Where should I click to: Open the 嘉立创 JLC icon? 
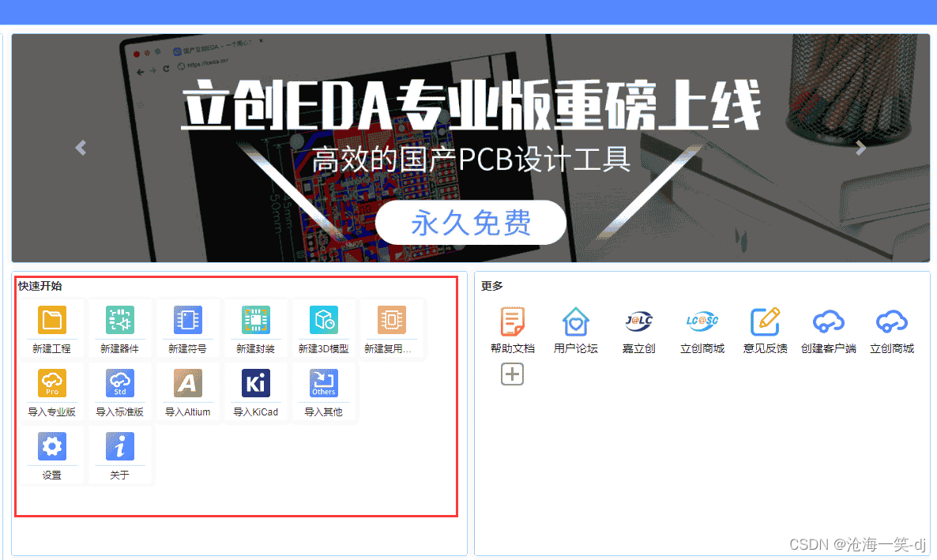pos(639,321)
